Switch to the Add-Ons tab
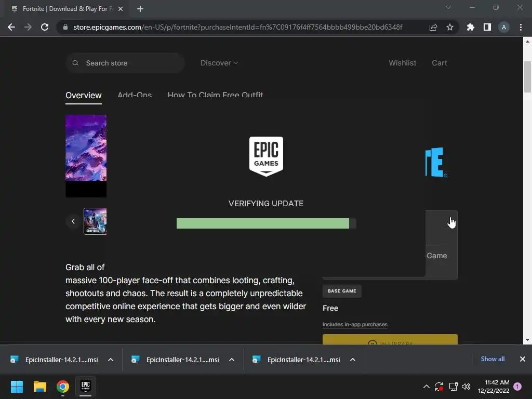The height and width of the screenshot is (399, 532). coord(135,95)
